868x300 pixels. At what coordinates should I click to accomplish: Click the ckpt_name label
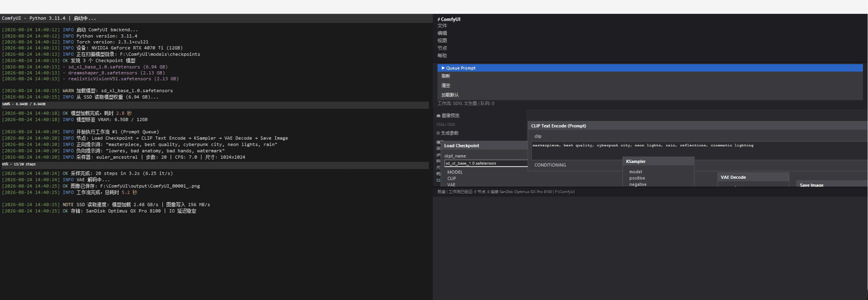pyautogui.click(x=455, y=156)
